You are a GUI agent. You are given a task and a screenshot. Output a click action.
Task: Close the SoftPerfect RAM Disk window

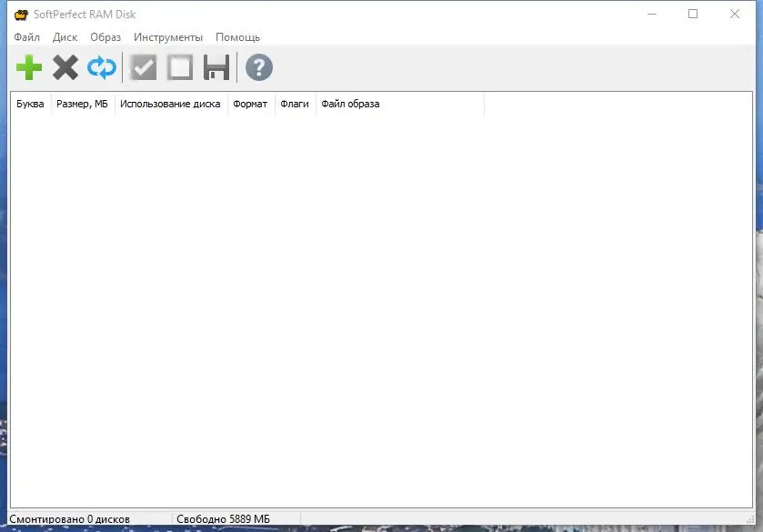pos(735,15)
